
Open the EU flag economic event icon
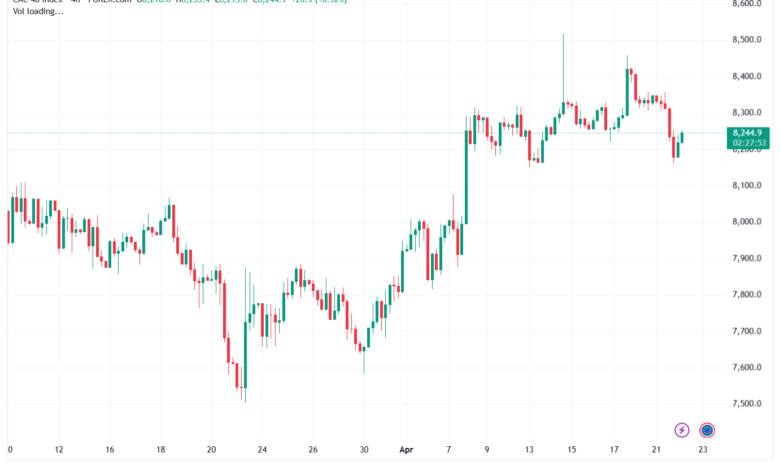(707, 430)
